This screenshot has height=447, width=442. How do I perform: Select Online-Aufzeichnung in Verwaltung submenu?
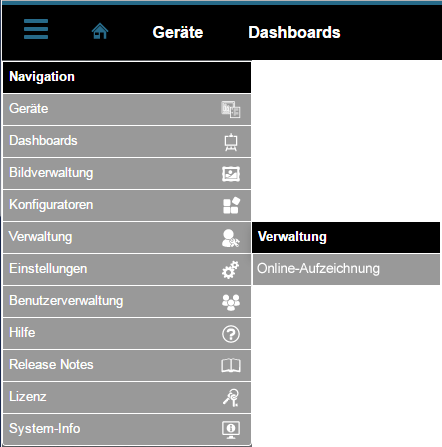point(346,269)
